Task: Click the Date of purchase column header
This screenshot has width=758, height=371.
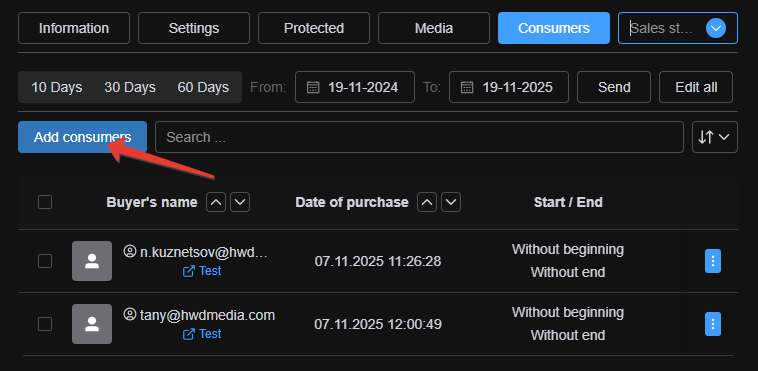Action: click(x=352, y=202)
